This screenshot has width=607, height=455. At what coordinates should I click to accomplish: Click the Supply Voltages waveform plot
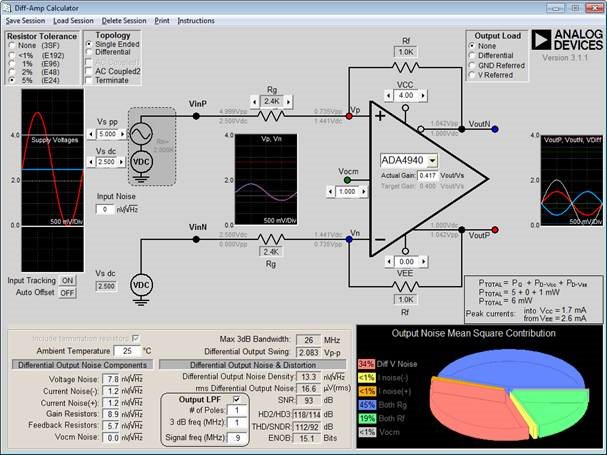(x=53, y=180)
